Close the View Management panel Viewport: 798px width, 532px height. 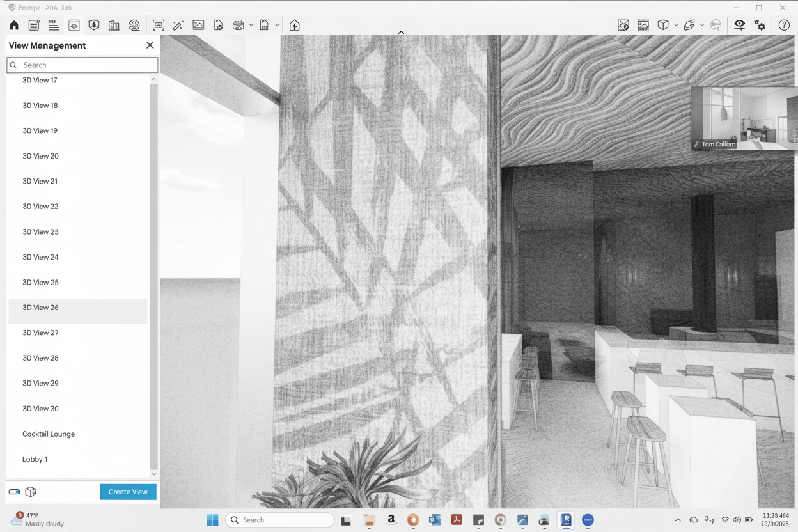(150, 45)
